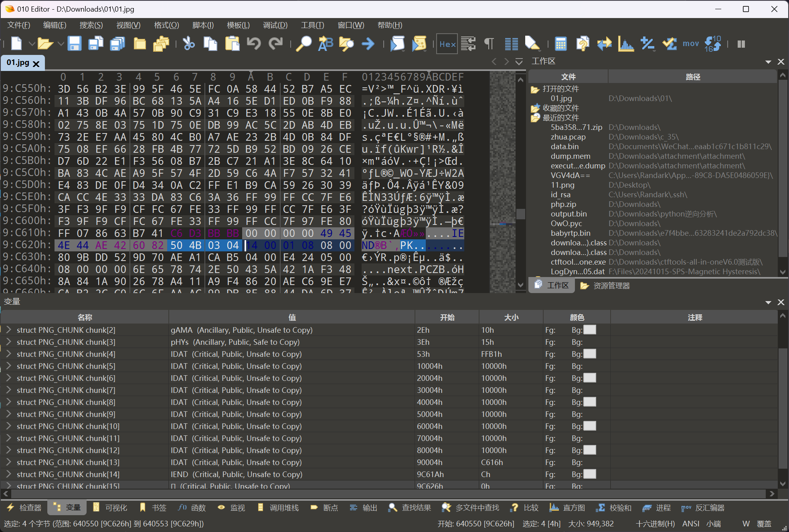This screenshot has width=789, height=532.
Task: Click the base converter 10/16 icon
Action: [713, 43]
